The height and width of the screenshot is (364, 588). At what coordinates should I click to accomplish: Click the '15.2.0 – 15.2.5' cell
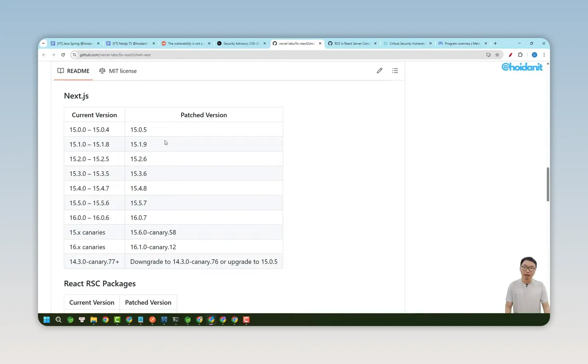[94, 159]
